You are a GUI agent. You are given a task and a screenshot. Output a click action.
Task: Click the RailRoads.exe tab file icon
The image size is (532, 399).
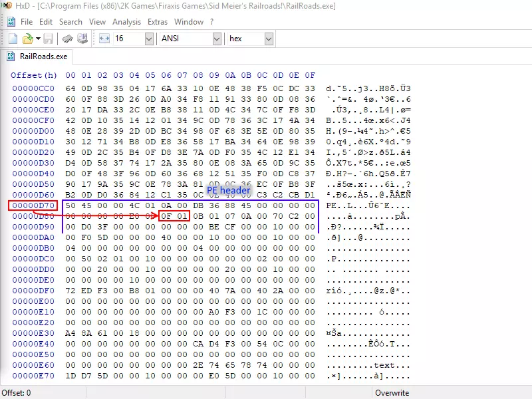point(11,57)
